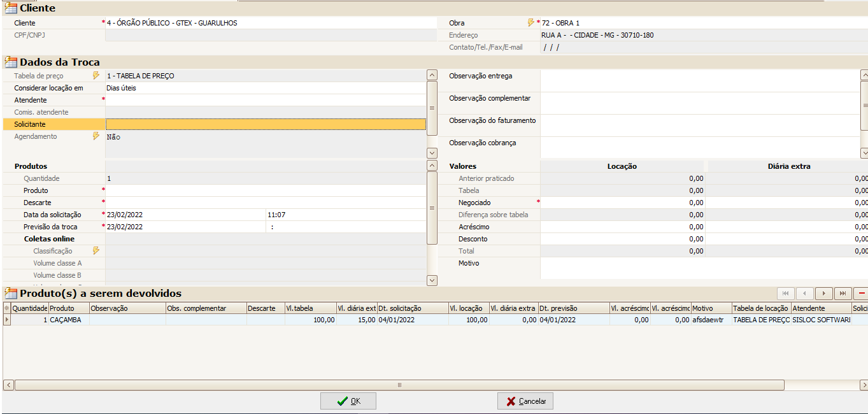Open the Tabela de preço lookup lightning icon

(x=96, y=75)
